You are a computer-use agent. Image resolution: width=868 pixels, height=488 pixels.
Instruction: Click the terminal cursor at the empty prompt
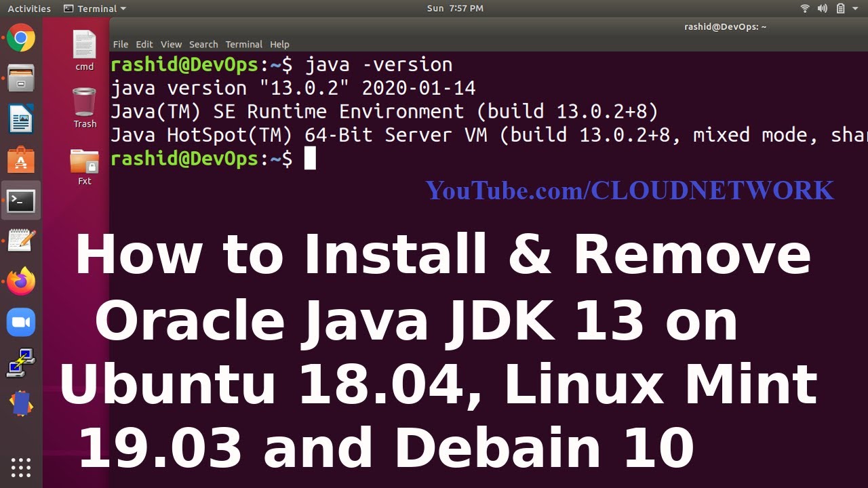coord(311,159)
